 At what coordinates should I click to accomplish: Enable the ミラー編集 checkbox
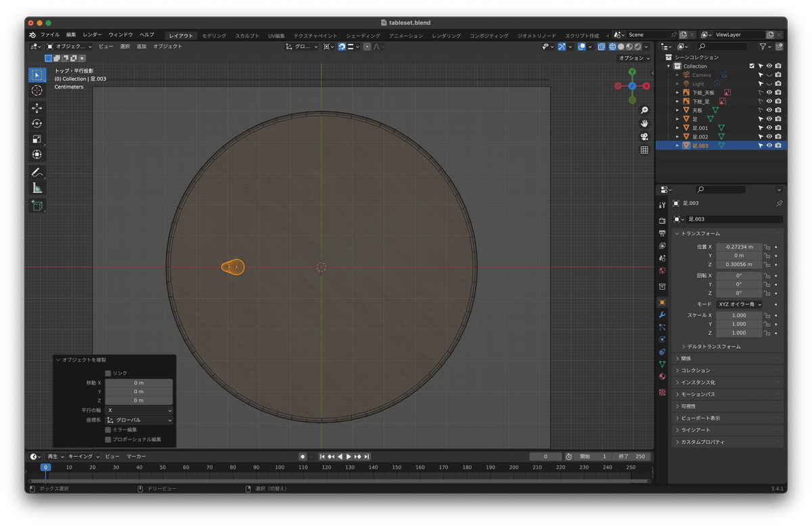[108, 430]
